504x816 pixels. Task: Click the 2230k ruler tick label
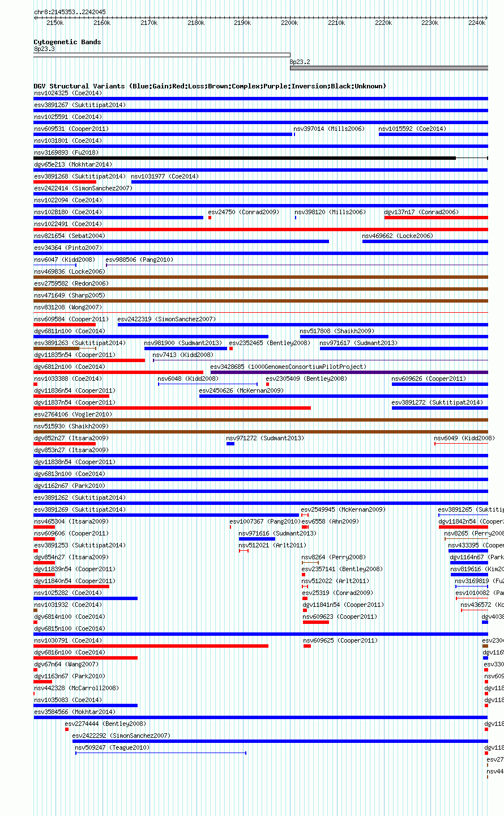point(430,23)
